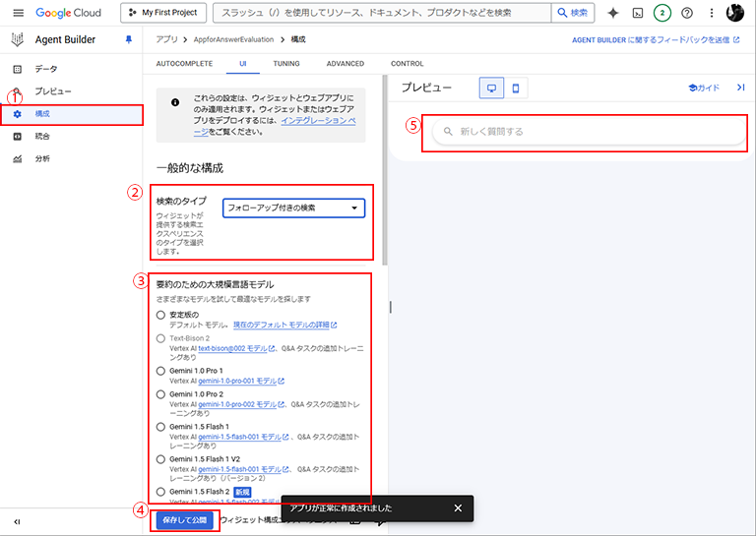The width and height of the screenshot is (756, 536).
Task: Open the help question mark icon
Action: point(687,13)
